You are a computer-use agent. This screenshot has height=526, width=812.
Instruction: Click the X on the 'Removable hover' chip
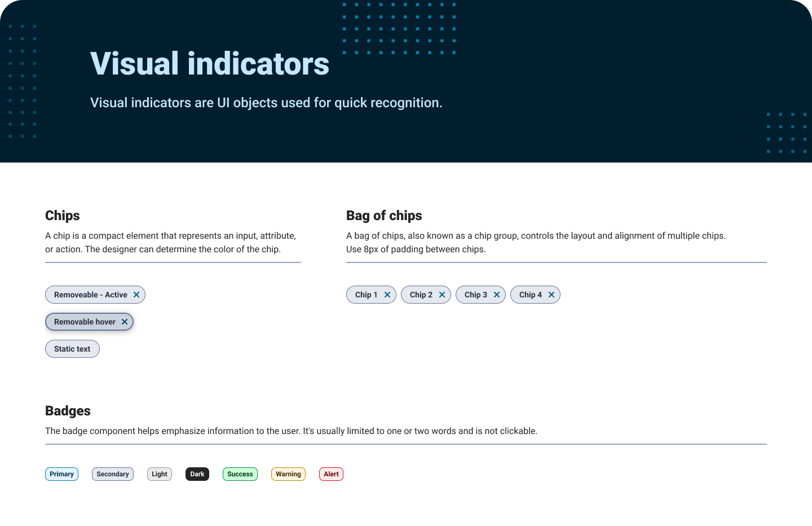pyautogui.click(x=125, y=322)
